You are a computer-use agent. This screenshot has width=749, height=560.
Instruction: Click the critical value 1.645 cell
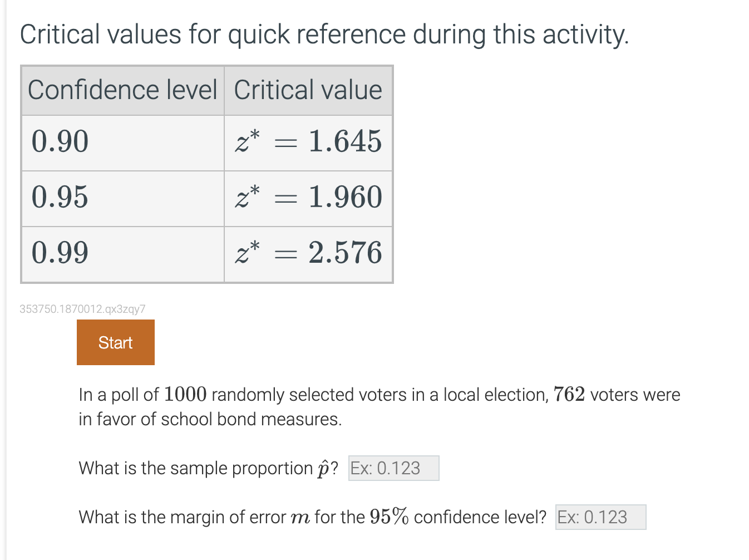[308, 142]
